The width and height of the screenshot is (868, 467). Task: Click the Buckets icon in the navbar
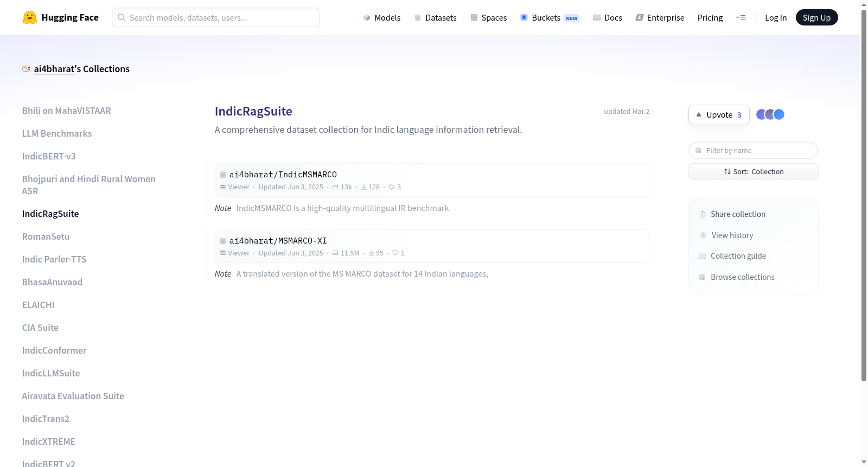tap(524, 17)
